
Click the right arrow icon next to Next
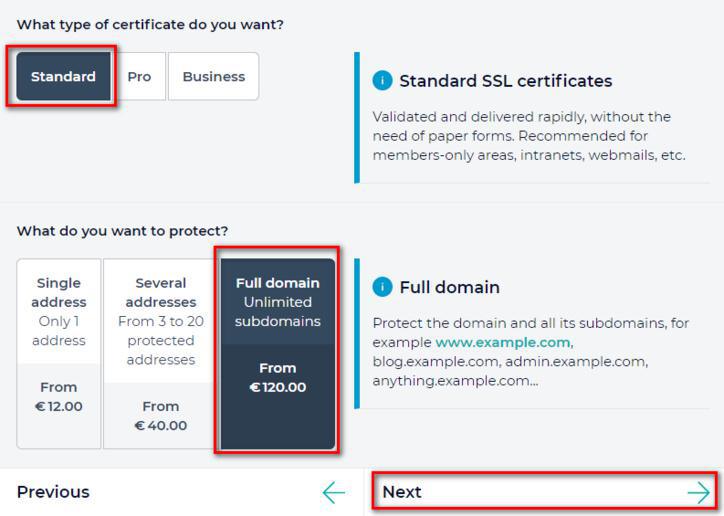[x=698, y=492]
